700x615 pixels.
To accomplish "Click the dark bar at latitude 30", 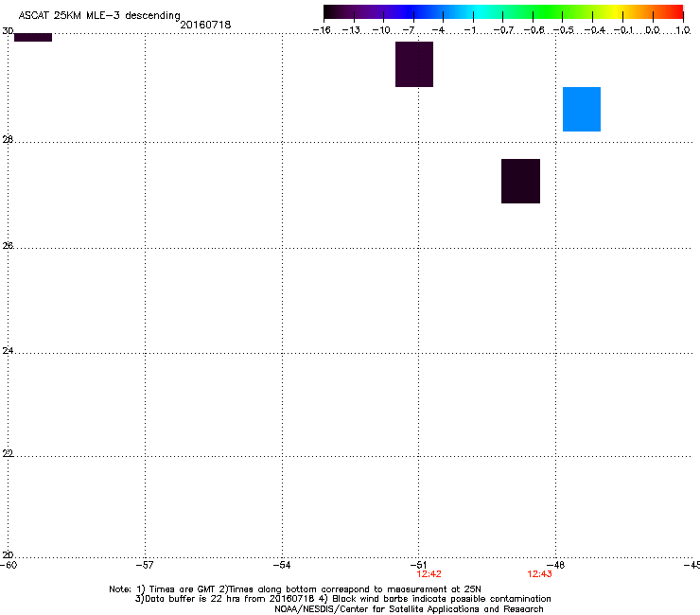I will [x=33, y=37].
